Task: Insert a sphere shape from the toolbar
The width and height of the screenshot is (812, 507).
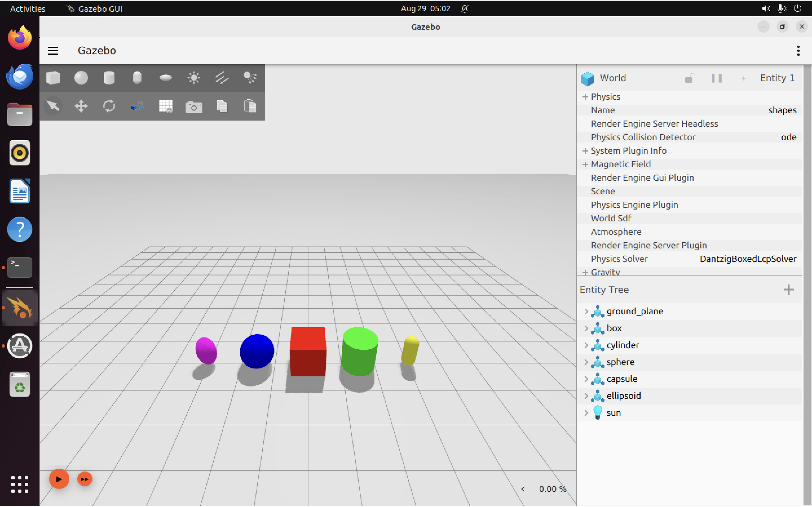Action: click(x=81, y=77)
